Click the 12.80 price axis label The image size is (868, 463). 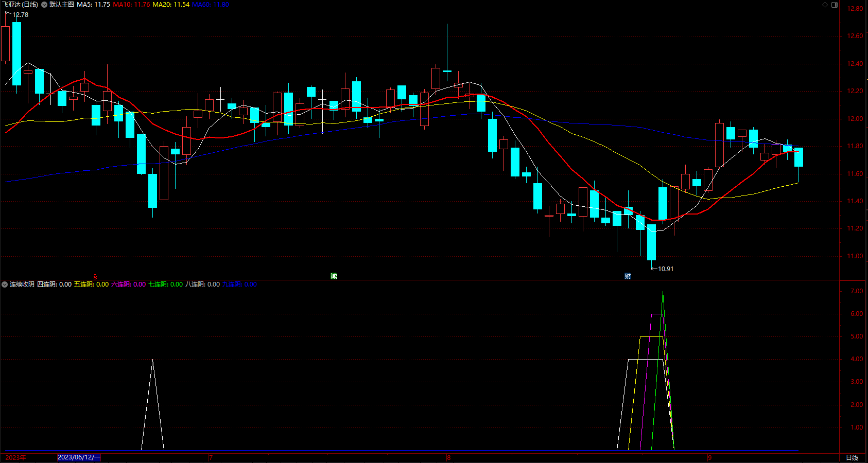(855, 9)
